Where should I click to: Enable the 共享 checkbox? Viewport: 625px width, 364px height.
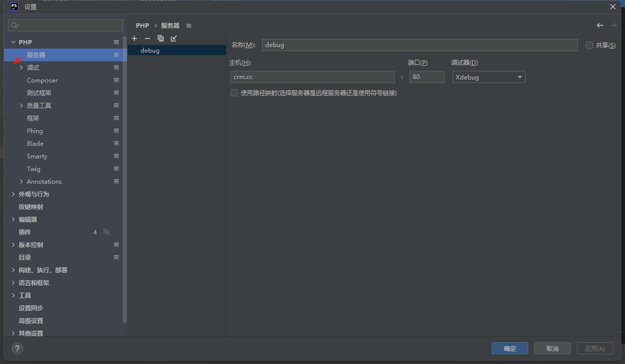click(589, 45)
